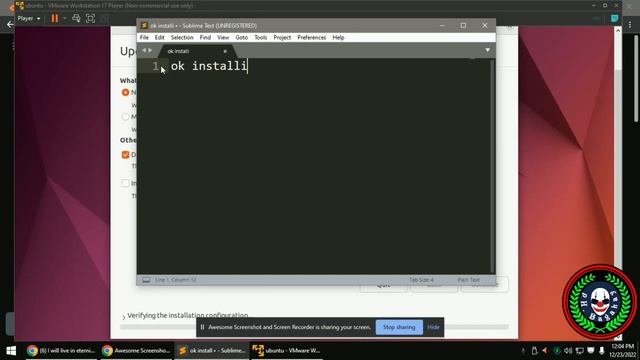Click the network monitor tray icon
Viewport: 640px width, 360px height.
(x=580, y=351)
